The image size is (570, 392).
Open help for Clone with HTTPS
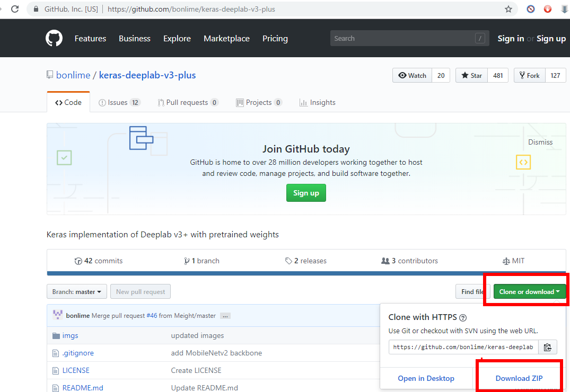pyautogui.click(x=463, y=318)
